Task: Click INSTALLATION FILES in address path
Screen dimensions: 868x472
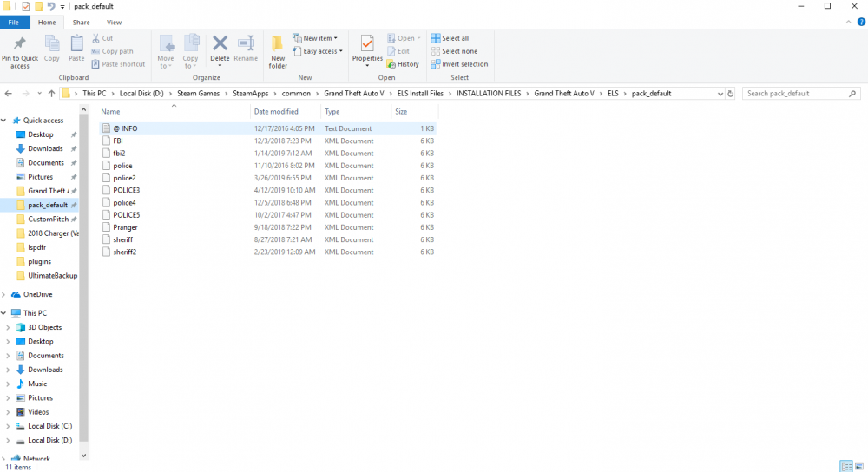Action: coord(489,94)
